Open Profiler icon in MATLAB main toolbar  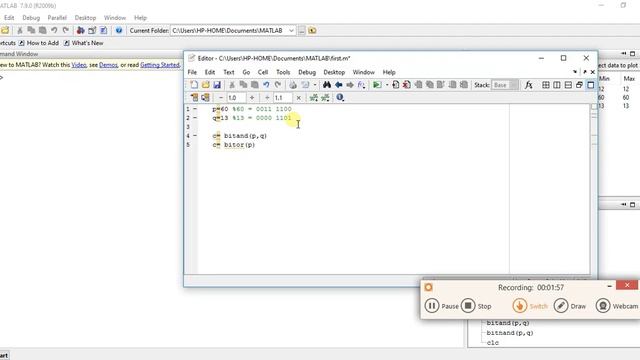pos(103,31)
